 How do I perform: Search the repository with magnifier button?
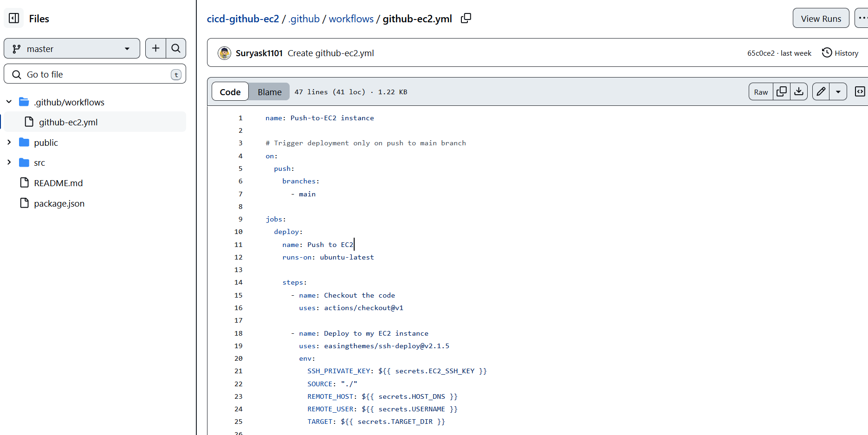click(176, 48)
